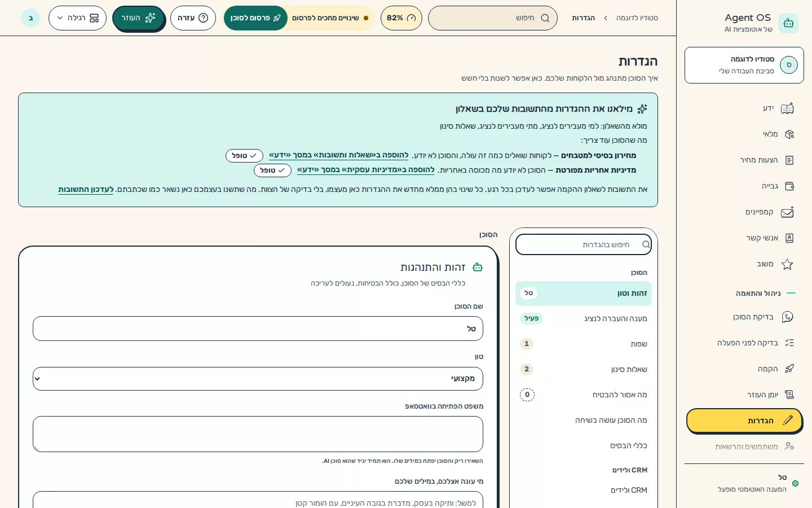Open the שפות settings section
This screenshot has width=812, height=508.
584,344
